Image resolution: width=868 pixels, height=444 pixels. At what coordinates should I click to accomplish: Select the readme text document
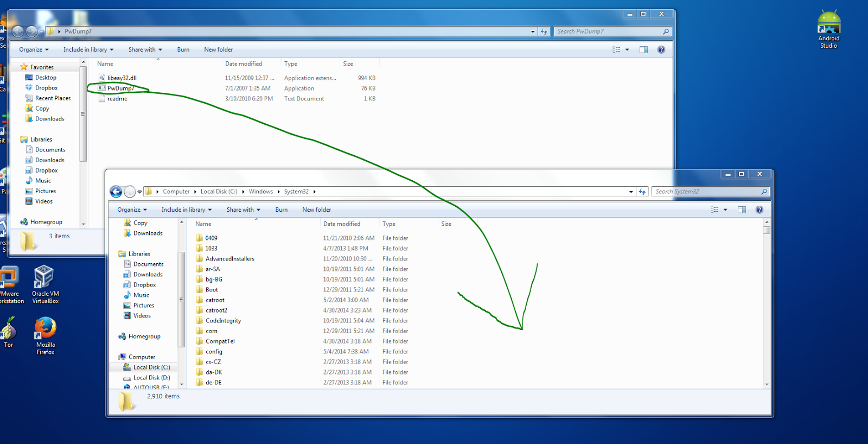point(113,99)
